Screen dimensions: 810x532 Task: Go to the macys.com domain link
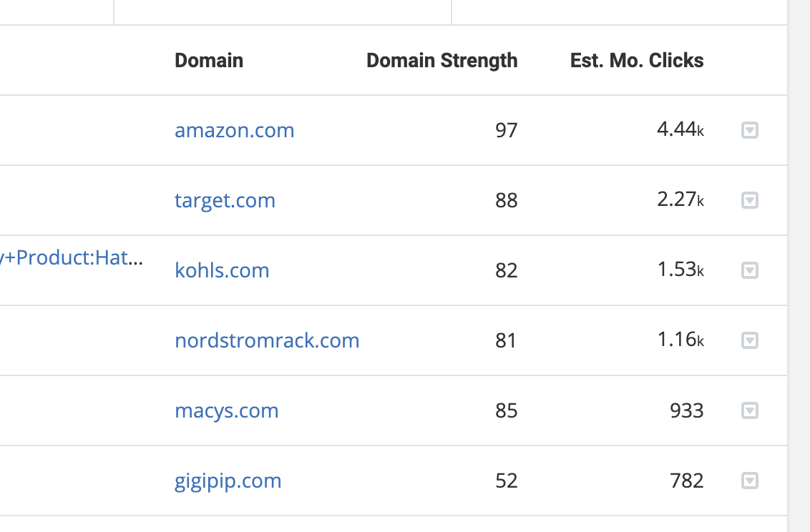pyautogui.click(x=227, y=410)
